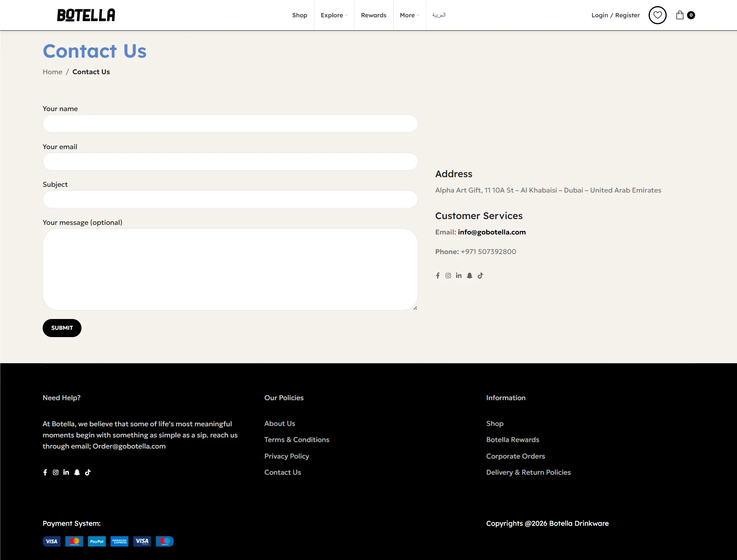Open Contact Us footer link
Image resolution: width=737 pixels, height=560 pixels.
click(x=283, y=472)
